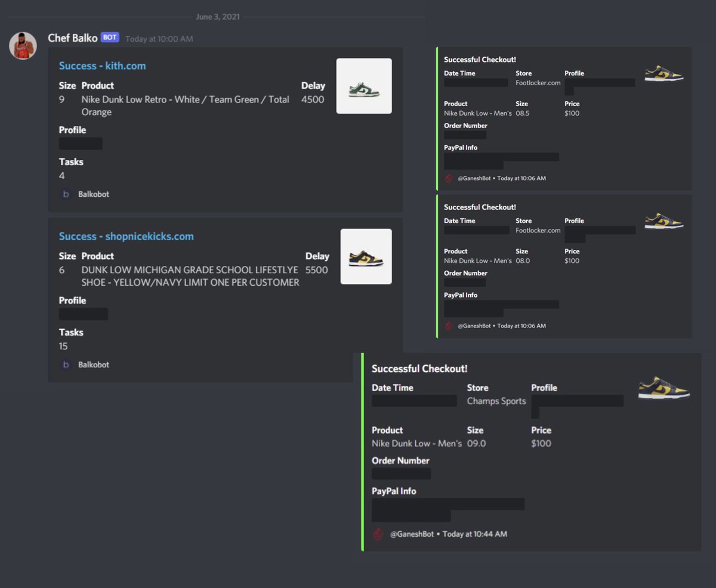The width and height of the screenshot is (716, 588).
Task: View shoe thumbnail in size 08.5 Footlocker checkout
Action: [x=664, y=74]
